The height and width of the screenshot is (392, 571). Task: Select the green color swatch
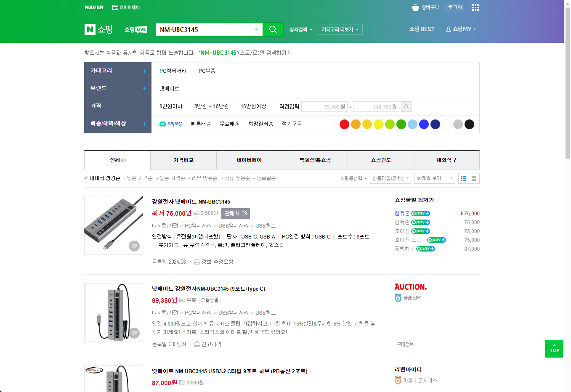point(401,124)
